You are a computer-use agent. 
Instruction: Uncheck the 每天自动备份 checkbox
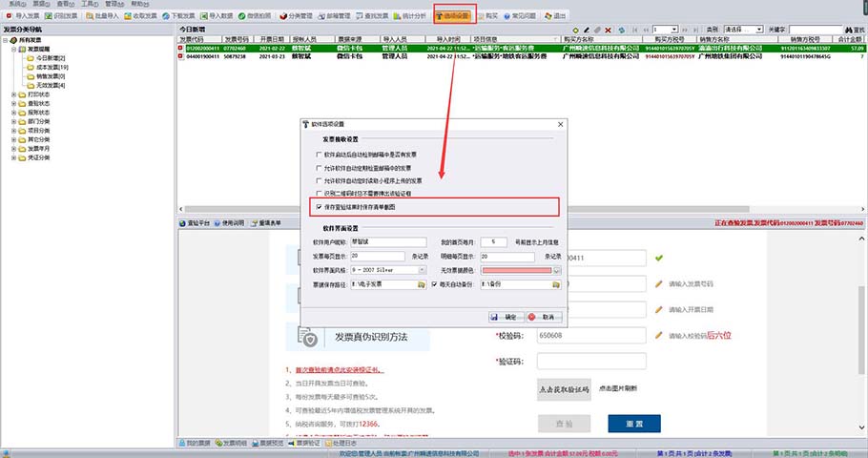click(433, 284)
